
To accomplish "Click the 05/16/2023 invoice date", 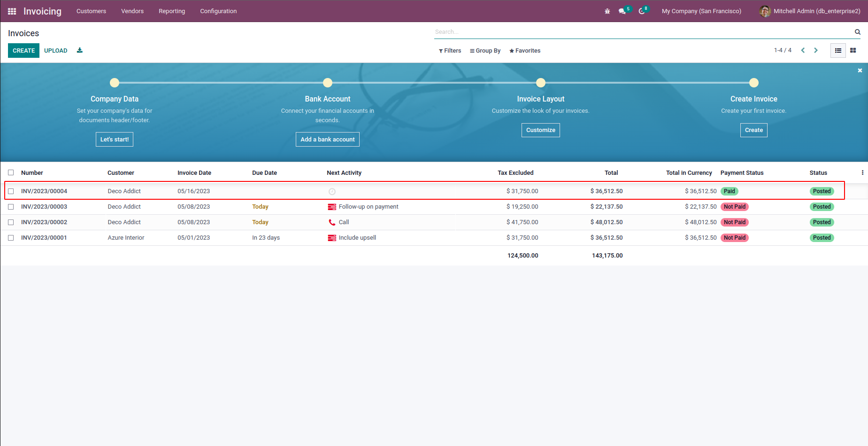I will (x=194, y=191).
